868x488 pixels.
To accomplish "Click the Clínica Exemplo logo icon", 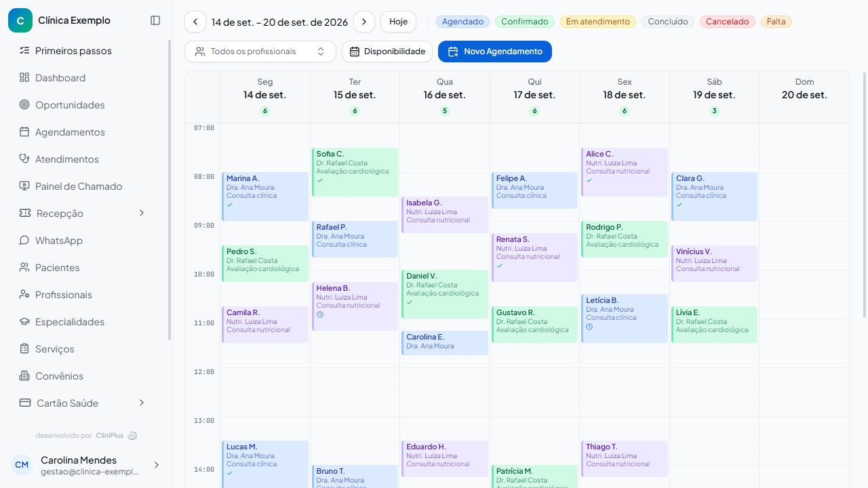I will point(20,20).
